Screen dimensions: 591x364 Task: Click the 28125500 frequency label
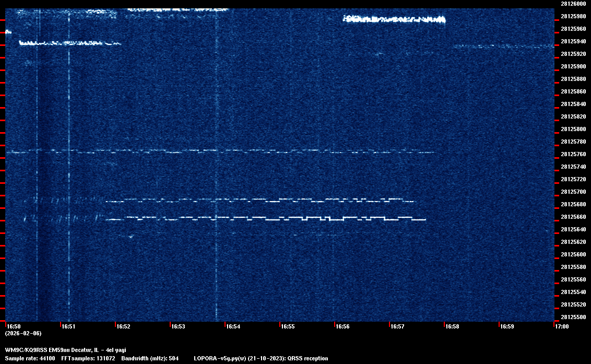(x=573, y=317)
